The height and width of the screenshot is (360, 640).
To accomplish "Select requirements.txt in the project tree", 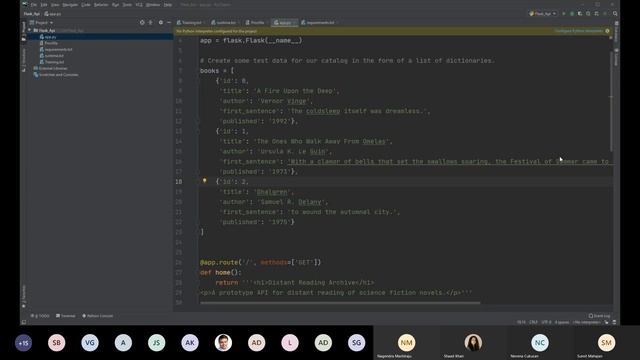I will point(58,49).
